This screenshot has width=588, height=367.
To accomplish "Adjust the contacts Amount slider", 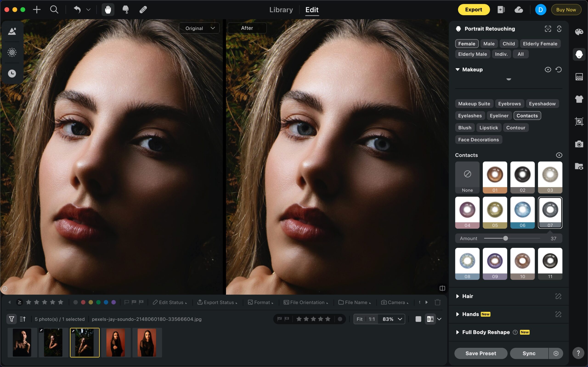I will point(505,238).
